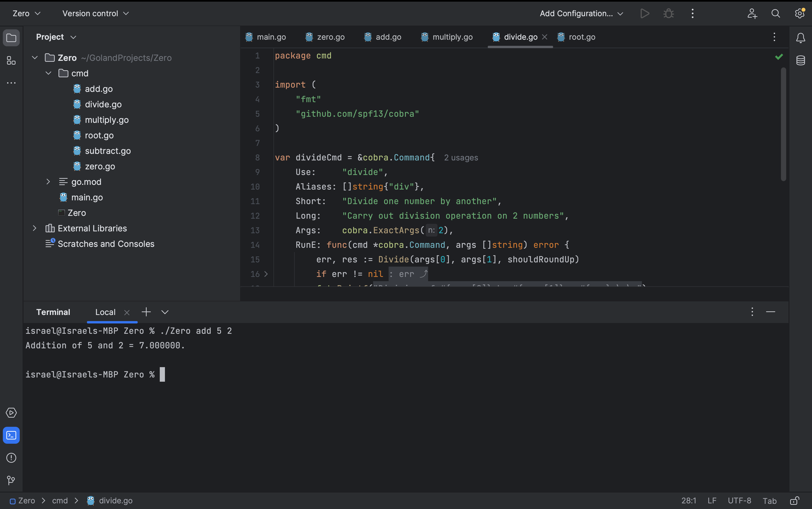
Task: Click the Search icon in top bar
Action: 775,13
